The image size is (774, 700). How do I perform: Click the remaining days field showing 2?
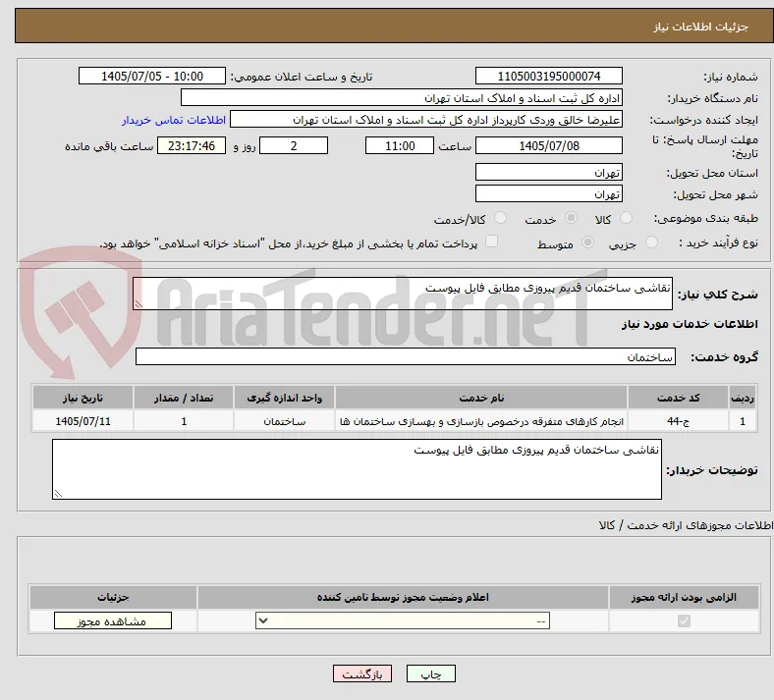click(294, 145)
